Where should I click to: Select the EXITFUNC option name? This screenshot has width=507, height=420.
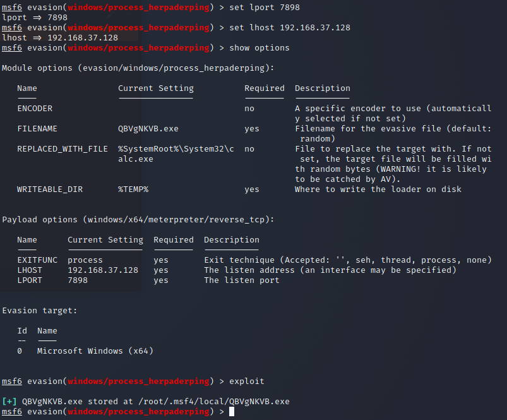click(x=37, y=260)
